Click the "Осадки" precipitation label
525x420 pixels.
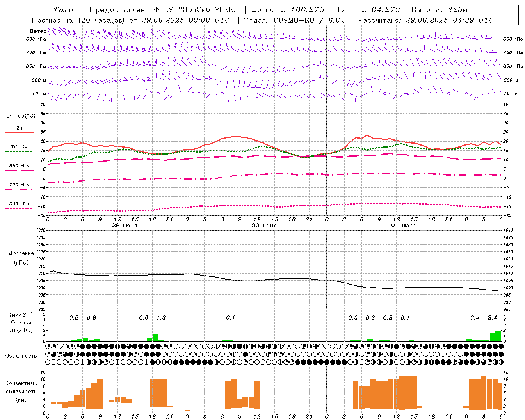pyautogui.click(x=21, y=322)
